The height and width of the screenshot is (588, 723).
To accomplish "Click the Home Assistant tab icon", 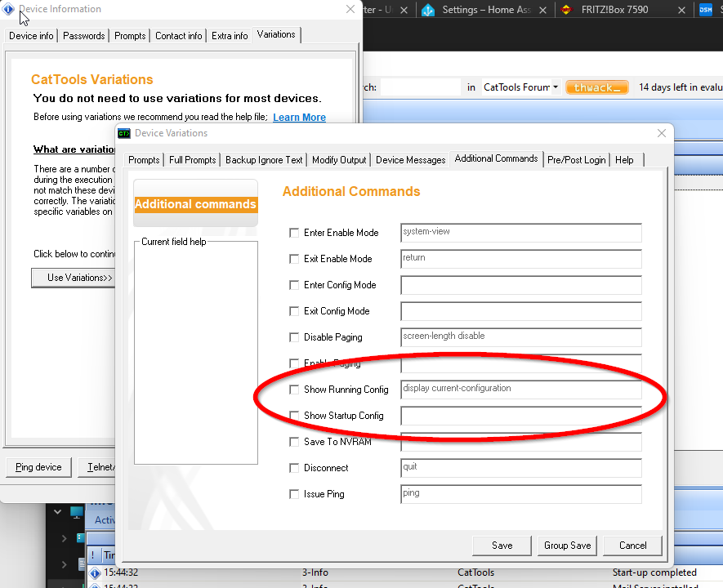I will (x=428, y=10).
